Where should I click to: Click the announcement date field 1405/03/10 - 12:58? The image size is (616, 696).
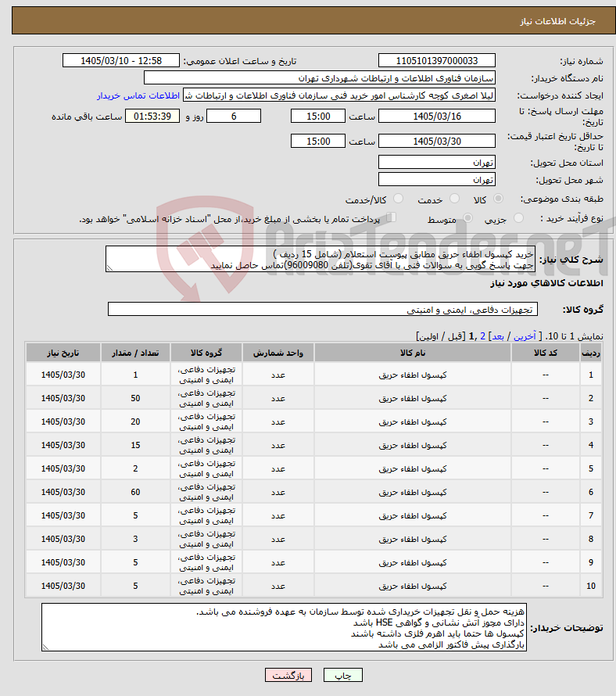click(121, 60)
